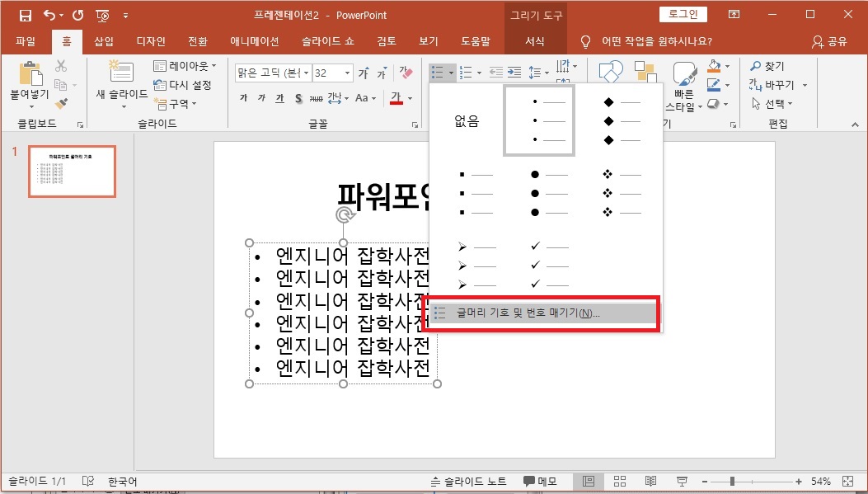Toggle 슬라이드 노트 notes pane
Viewport: 868px width, 494px height.
click(469, 482)
